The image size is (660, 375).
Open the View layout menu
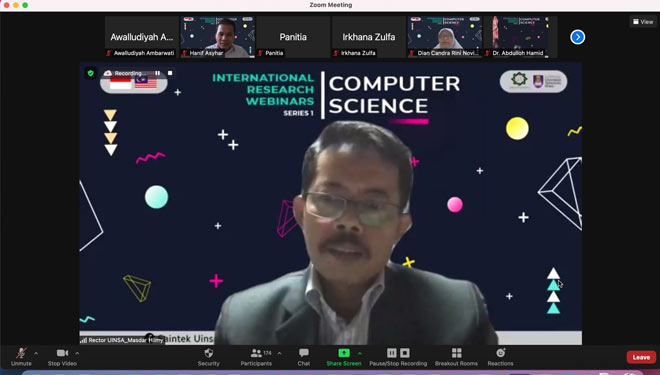pos(643,21)
